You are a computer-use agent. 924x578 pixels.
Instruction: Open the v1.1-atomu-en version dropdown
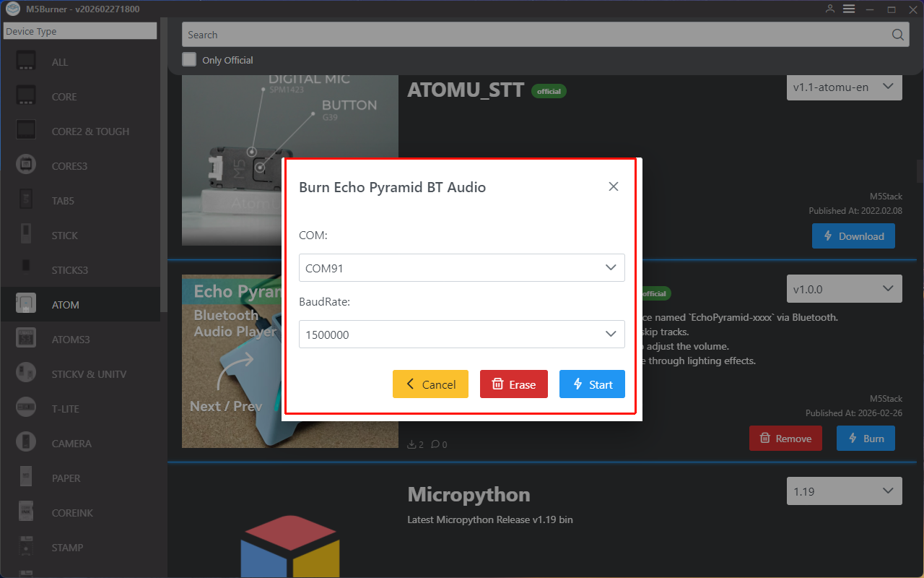coord(844,87)
